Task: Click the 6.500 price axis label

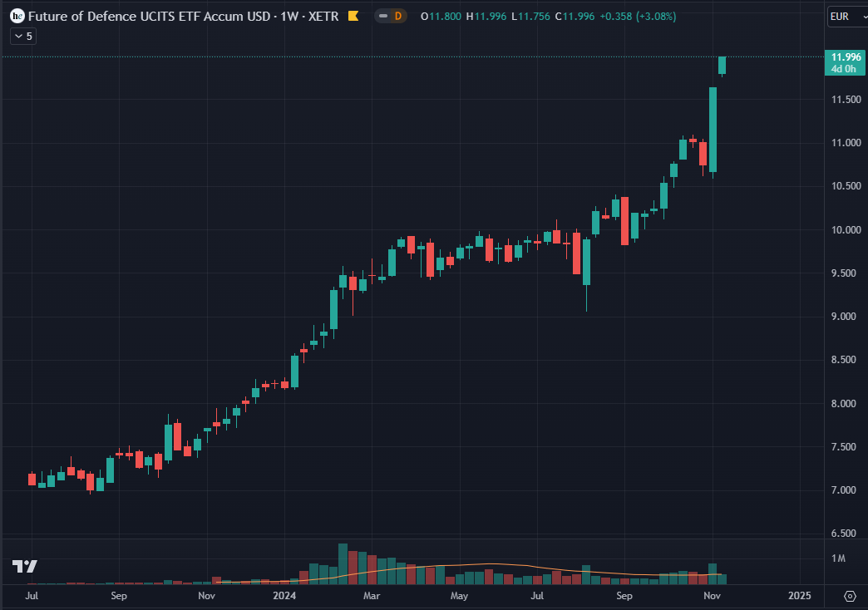Action: point(844,533)
